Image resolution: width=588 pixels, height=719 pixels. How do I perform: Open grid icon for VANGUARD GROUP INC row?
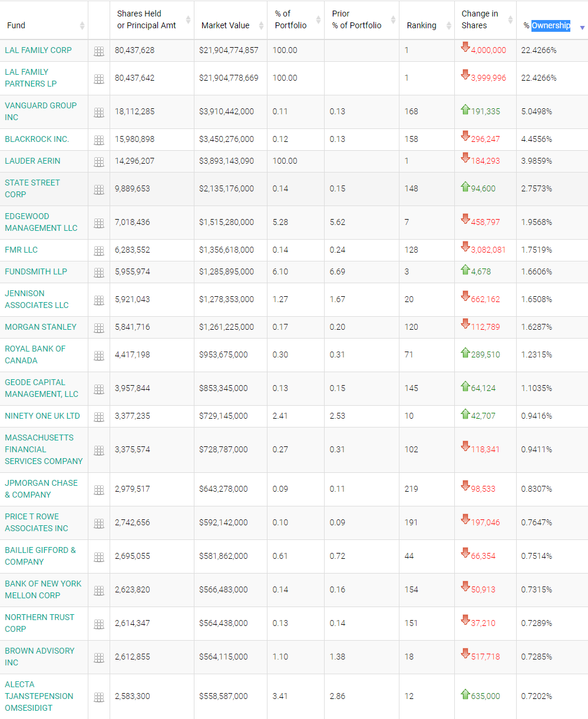tap(99, 112)
